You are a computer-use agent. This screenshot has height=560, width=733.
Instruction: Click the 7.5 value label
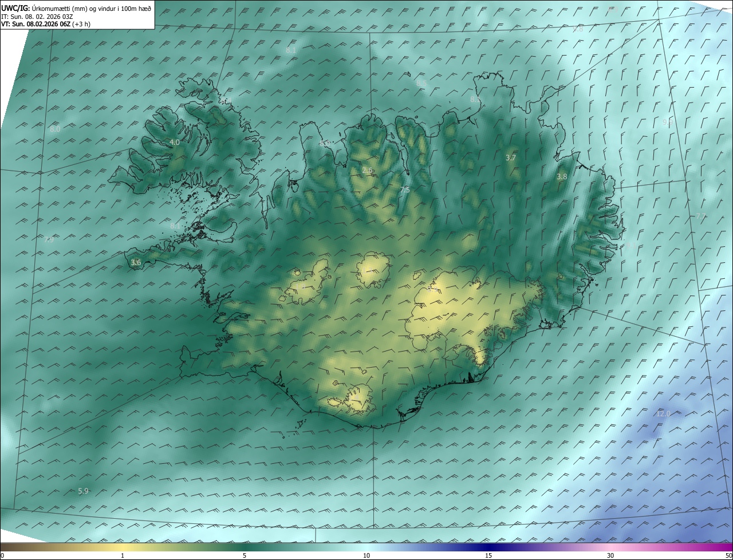(x=405, y=190)
